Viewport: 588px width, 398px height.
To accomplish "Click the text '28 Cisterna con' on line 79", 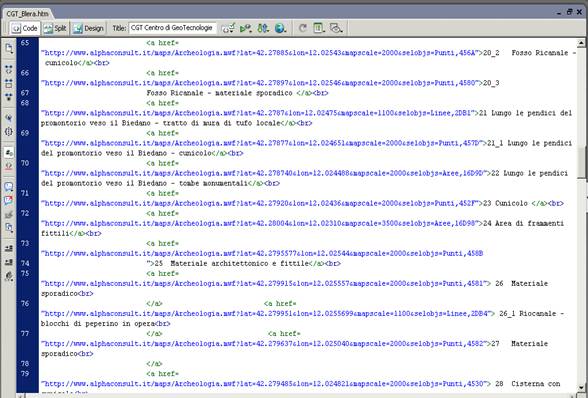I will [528, 384].
